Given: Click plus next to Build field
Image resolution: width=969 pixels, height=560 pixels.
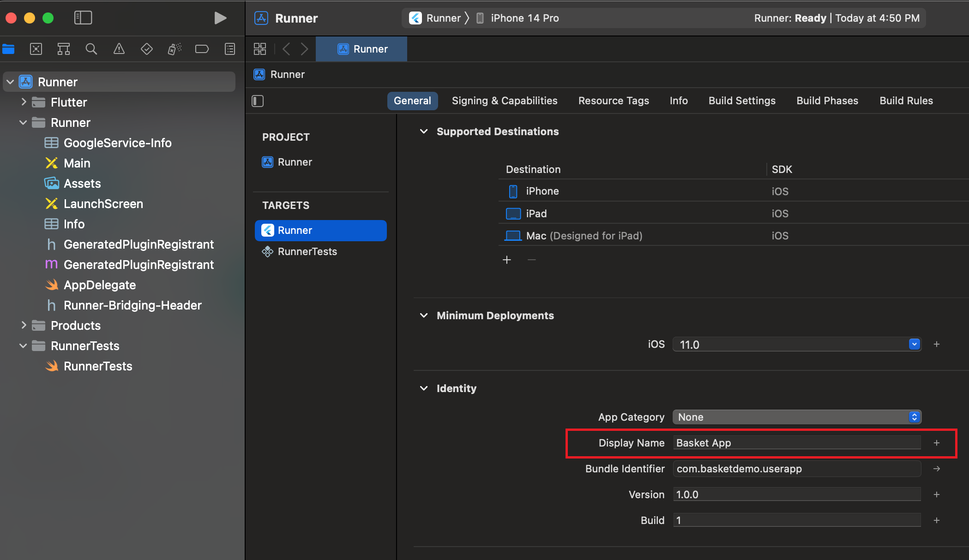Looking at the screenshot, I should 937,520.
